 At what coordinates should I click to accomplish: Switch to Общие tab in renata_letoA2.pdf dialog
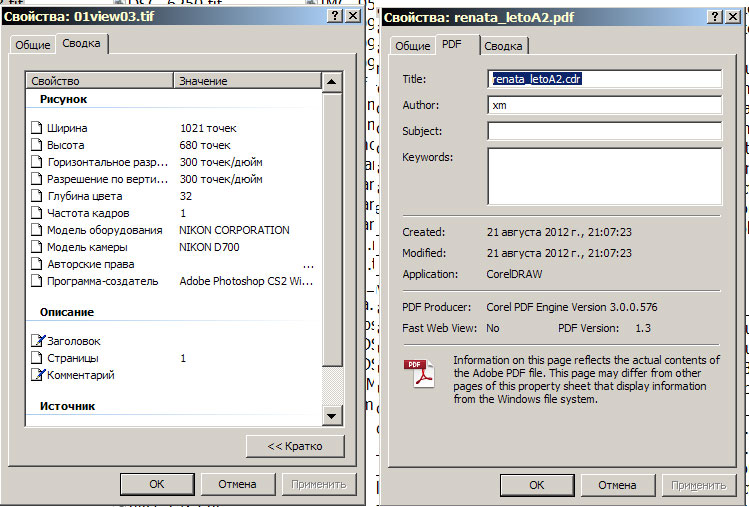pyautogui.click(x=413, y=46)
